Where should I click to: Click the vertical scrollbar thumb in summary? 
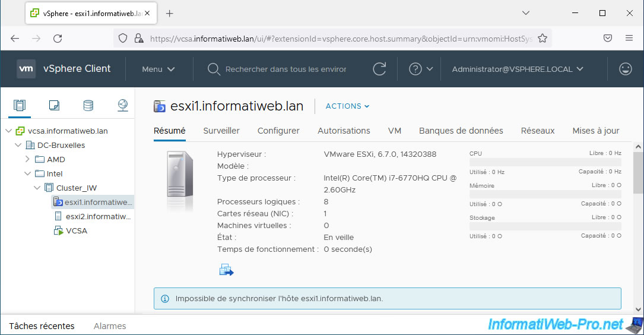click(638, 173)
